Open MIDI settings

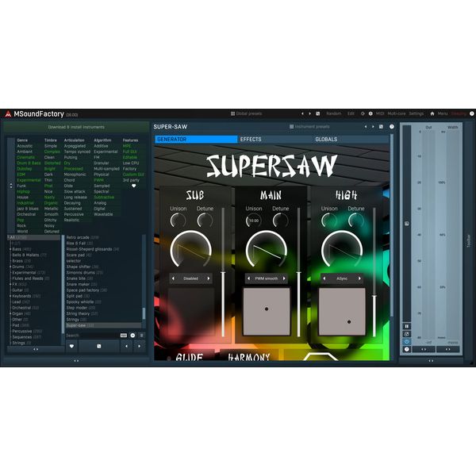point(380,113)
